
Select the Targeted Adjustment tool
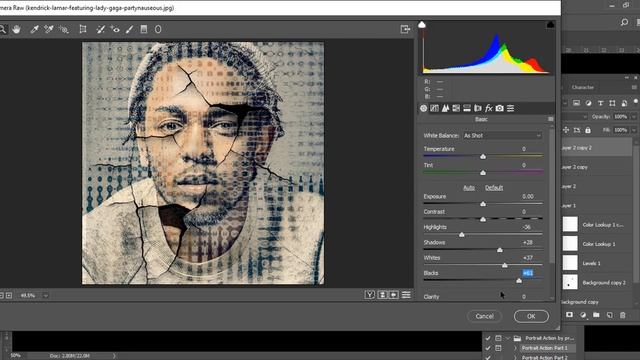pyautogui.click(x=64, y=29)
